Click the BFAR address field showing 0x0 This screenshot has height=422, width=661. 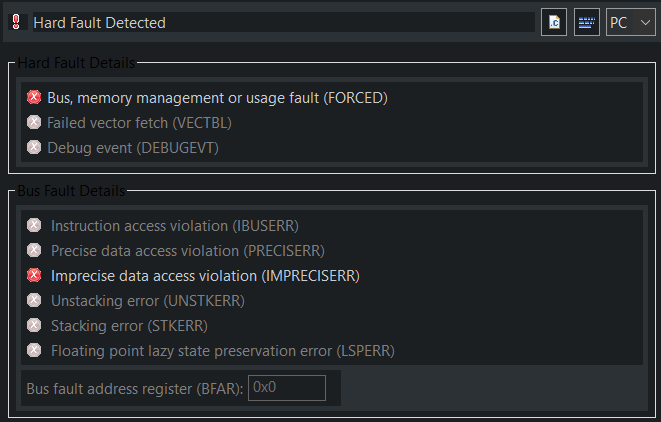tap(287, 388)
